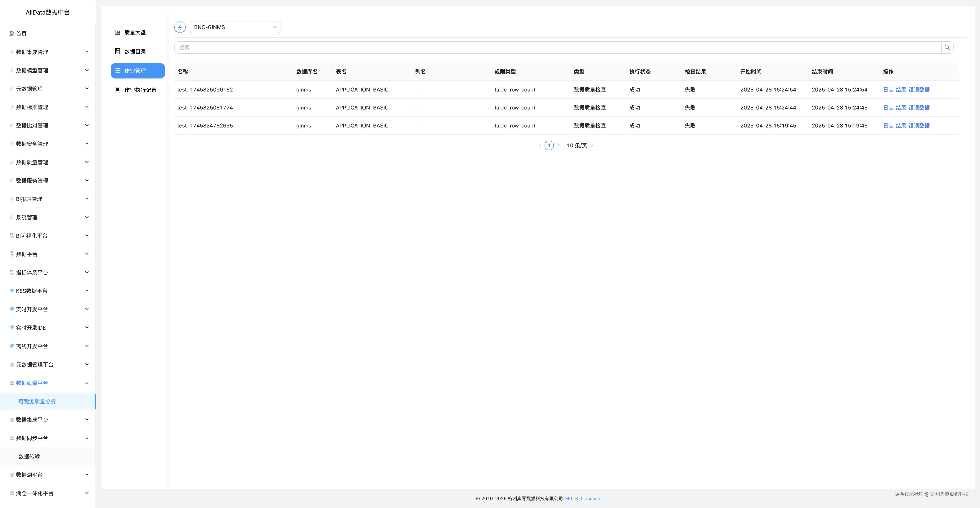Open 日志 link for test_1745825090162
The height and width of the screenshot is (508, 980).
[x=888, y=90]
